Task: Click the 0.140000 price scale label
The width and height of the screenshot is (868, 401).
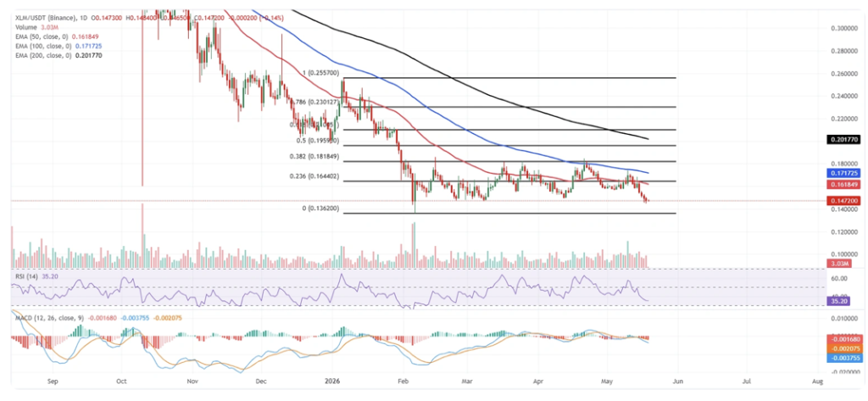Action: click(845, 209)
